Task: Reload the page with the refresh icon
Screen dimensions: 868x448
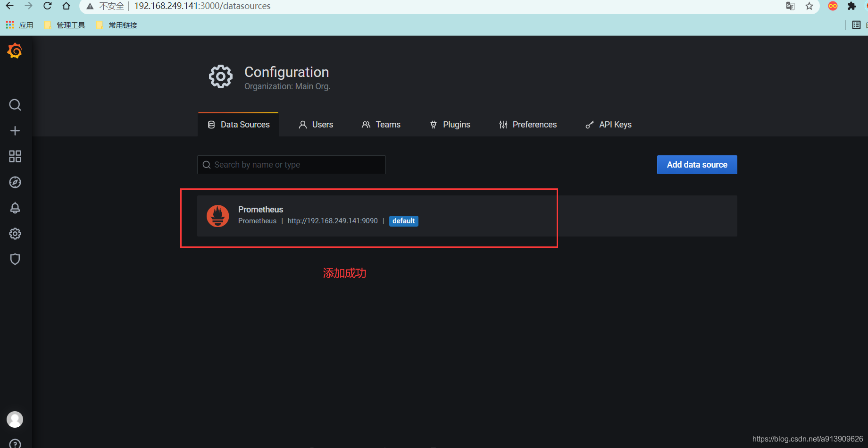Action: pyautogui.click(x=48, y=6)
